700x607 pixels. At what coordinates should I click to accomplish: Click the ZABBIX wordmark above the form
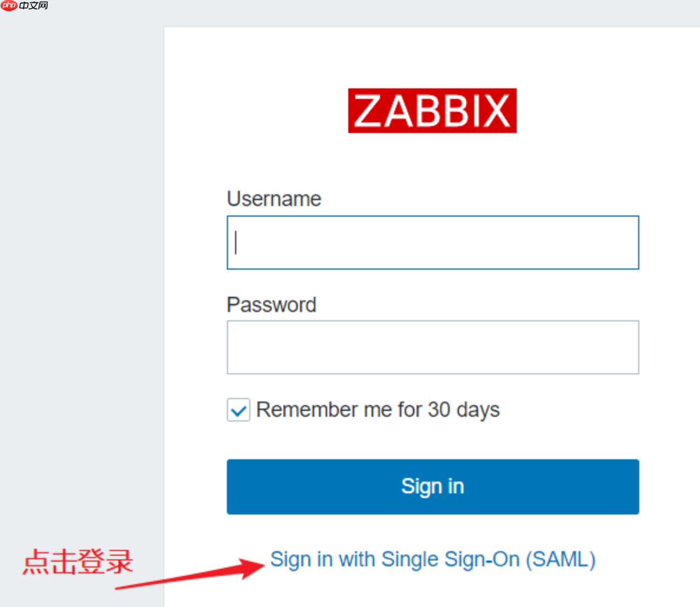click(x=432, y=111)
